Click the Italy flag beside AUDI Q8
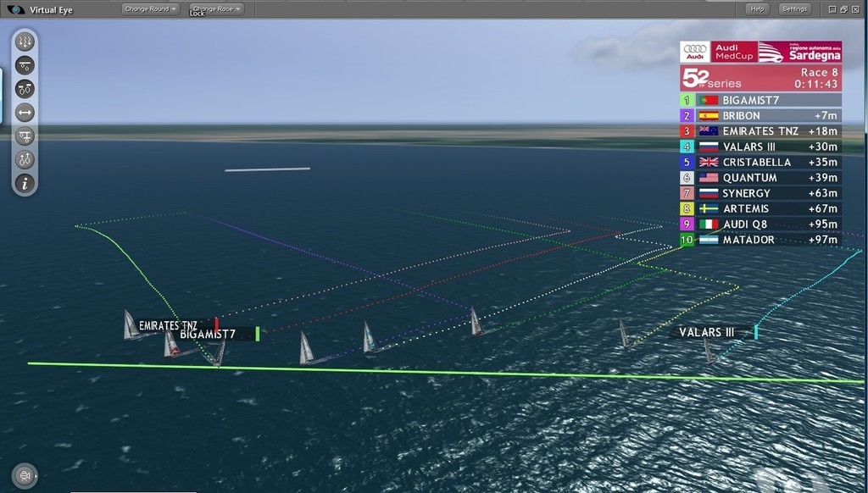The height and width of the screenshot is (493, 868). click(709, 224)
